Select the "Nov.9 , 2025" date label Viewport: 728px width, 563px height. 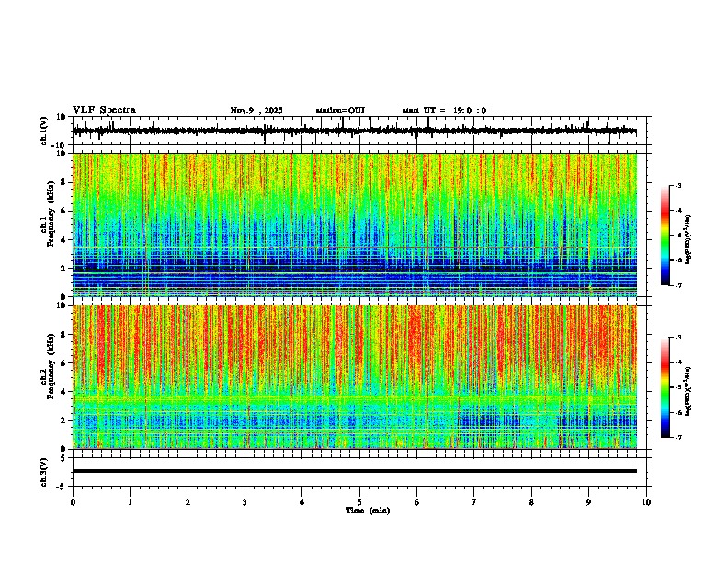tap(256, 110)
